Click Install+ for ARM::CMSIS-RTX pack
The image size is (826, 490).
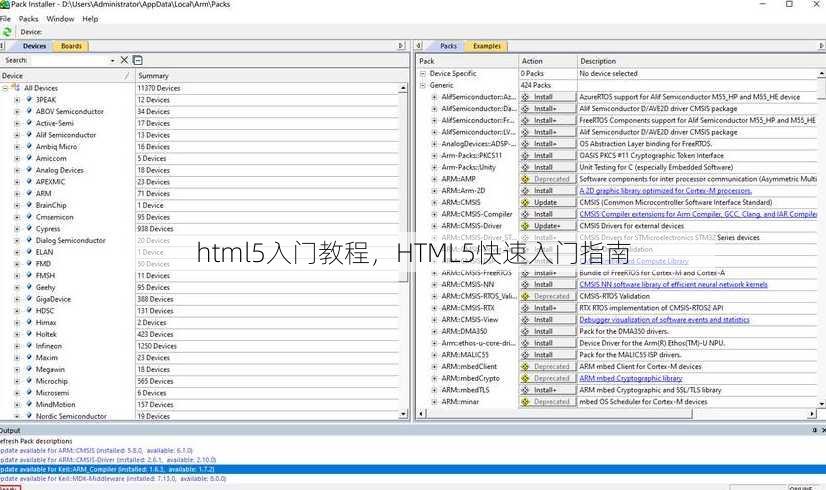[548, 308]
